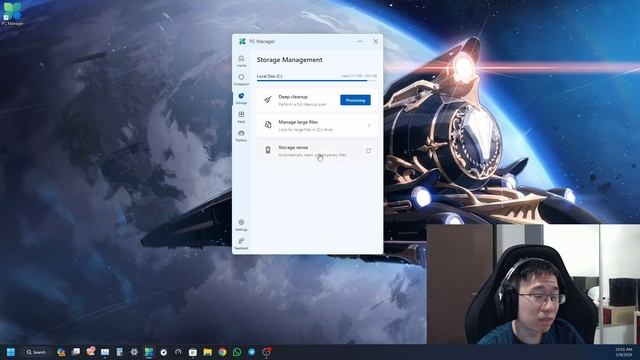Open Settings gear from the taskbar
Viewport: 640px width, 360px height.
tap(134, 352)
